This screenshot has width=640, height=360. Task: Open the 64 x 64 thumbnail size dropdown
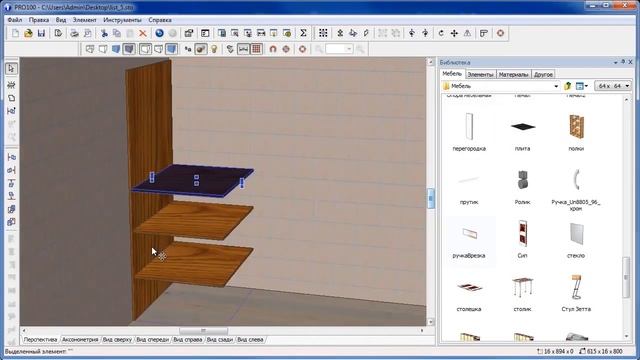tap(613, 86)
